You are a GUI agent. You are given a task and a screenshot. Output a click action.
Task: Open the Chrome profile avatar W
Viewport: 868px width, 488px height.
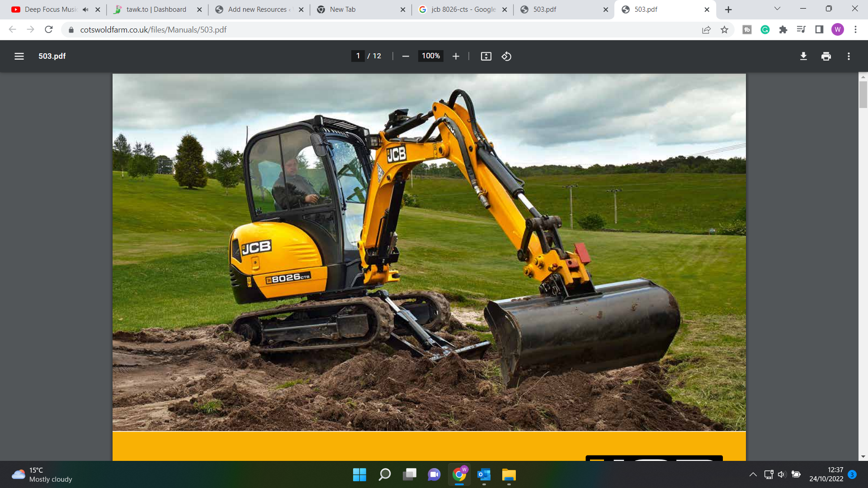click(x=837, y=29)
